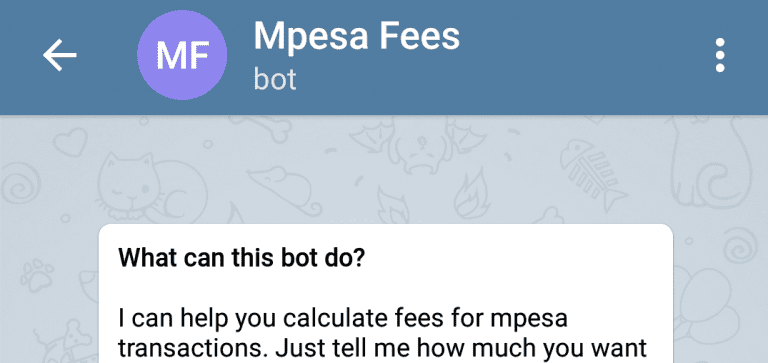Click the heart doodle near top left

click(x=70, y=142)
